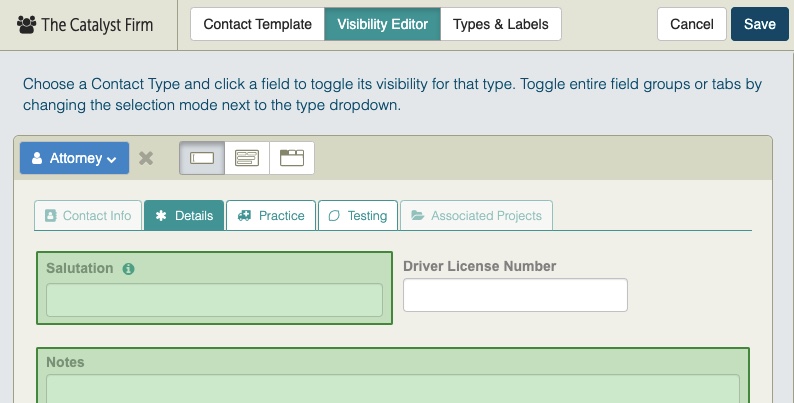Select field group selection mode icon
Image resolution: width=794 pixels, height=403 pixels.
(247, 158)
